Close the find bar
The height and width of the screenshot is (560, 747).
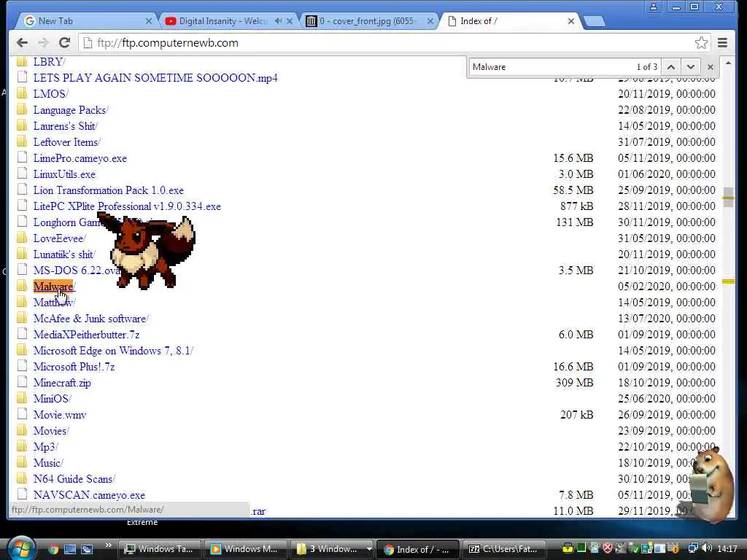(x=711, y=67)
